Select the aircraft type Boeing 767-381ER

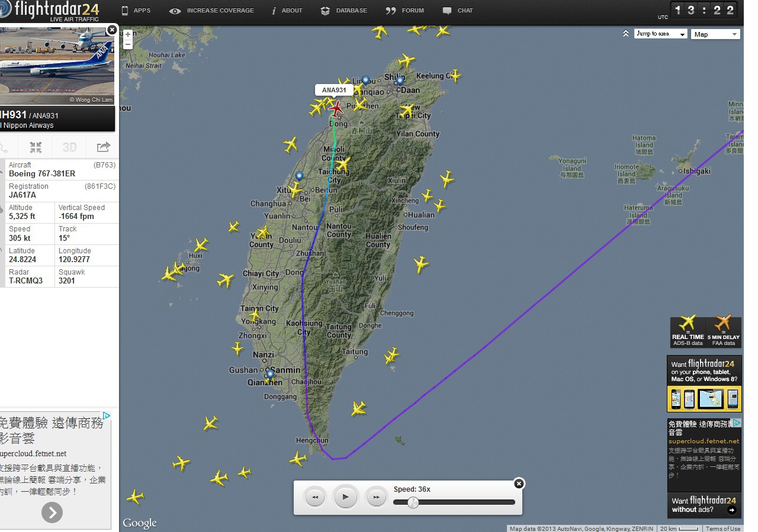42,174
